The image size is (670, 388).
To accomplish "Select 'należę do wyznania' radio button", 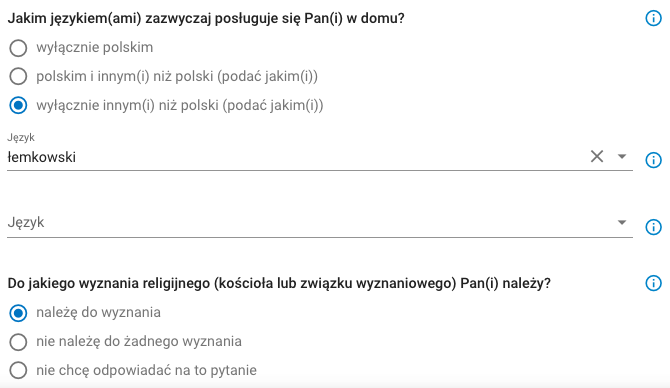I will [x=18, y=313].
